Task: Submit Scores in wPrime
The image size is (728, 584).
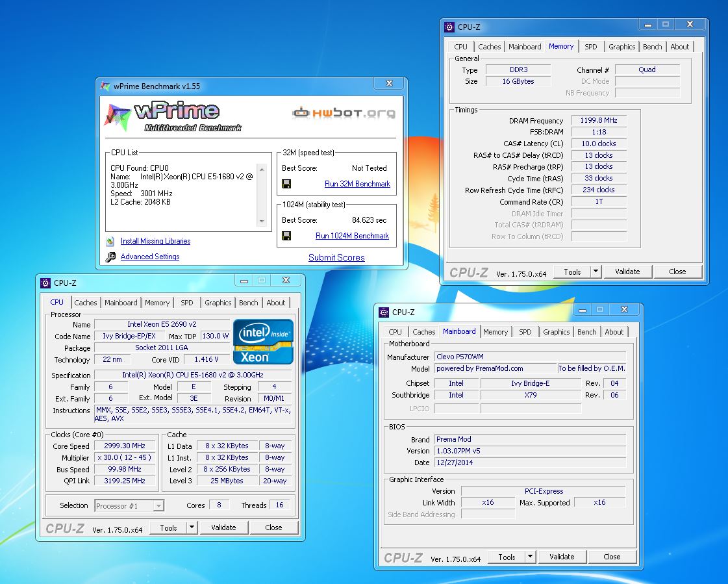Action: point(336,258)
